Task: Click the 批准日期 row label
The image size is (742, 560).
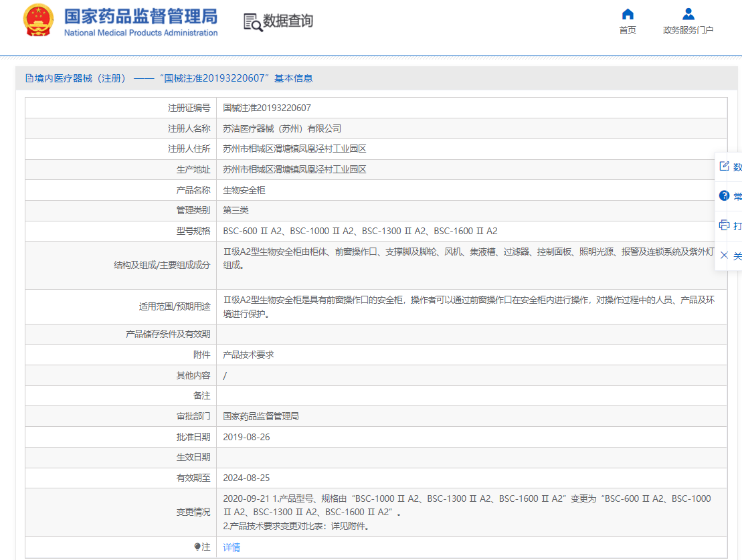Action: tap(193, 437)
